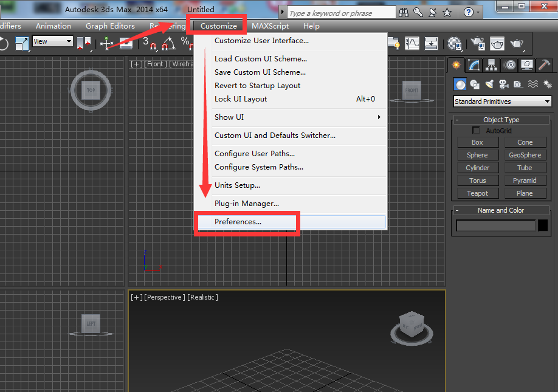Click the Help question mark icon
Screen dimensions: 558x392
pos(468,13)
